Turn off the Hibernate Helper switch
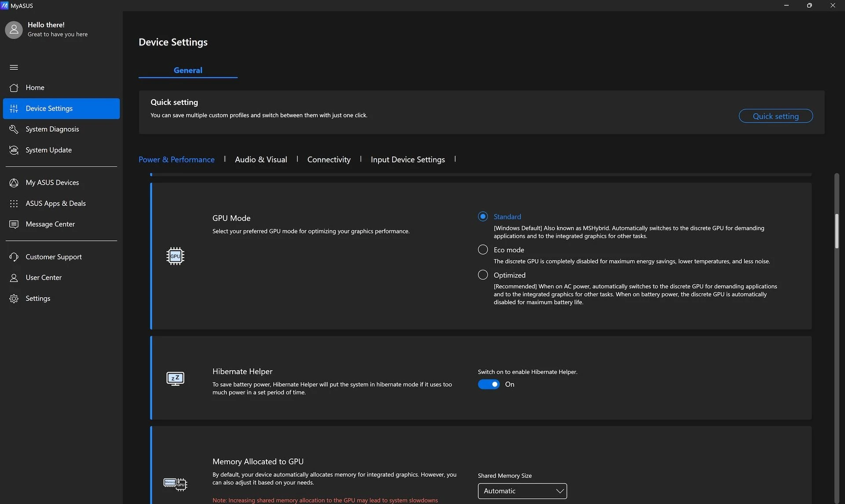This screenshot has height=504, width=845. pyautogui.click(x=489, y=384)
